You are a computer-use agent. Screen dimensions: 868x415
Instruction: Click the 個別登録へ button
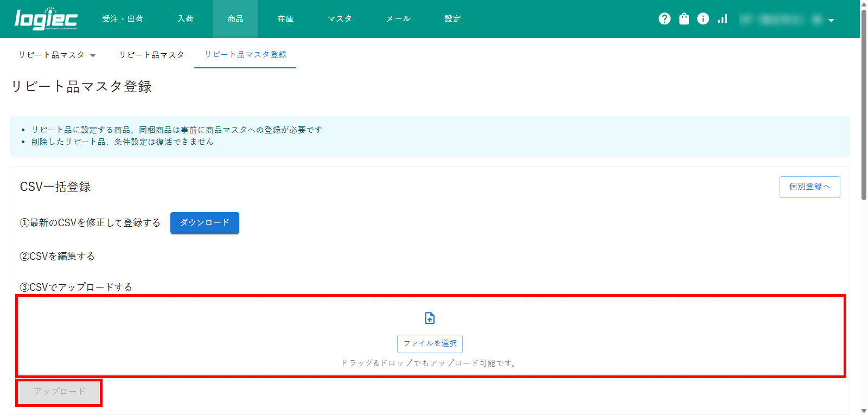[809, 187]
